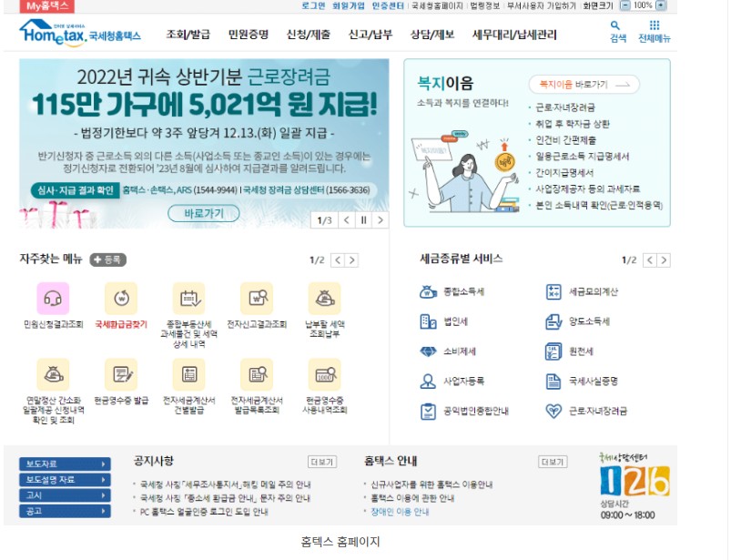Open 신규사업자를 위한 홈택스 이용안내
The height and width of the screenshot is (560, 731).
pyautogui.click(x=431, y=485)
